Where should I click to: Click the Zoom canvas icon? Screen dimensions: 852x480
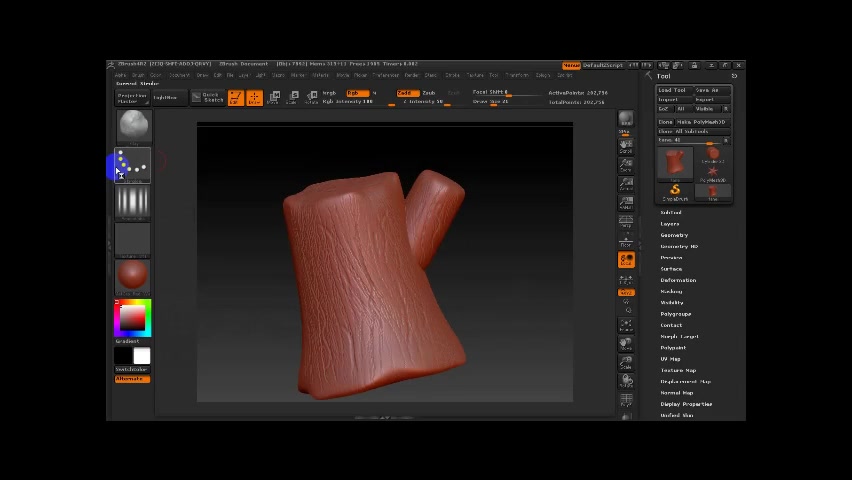pyautogui.click(x=626, y=166)
